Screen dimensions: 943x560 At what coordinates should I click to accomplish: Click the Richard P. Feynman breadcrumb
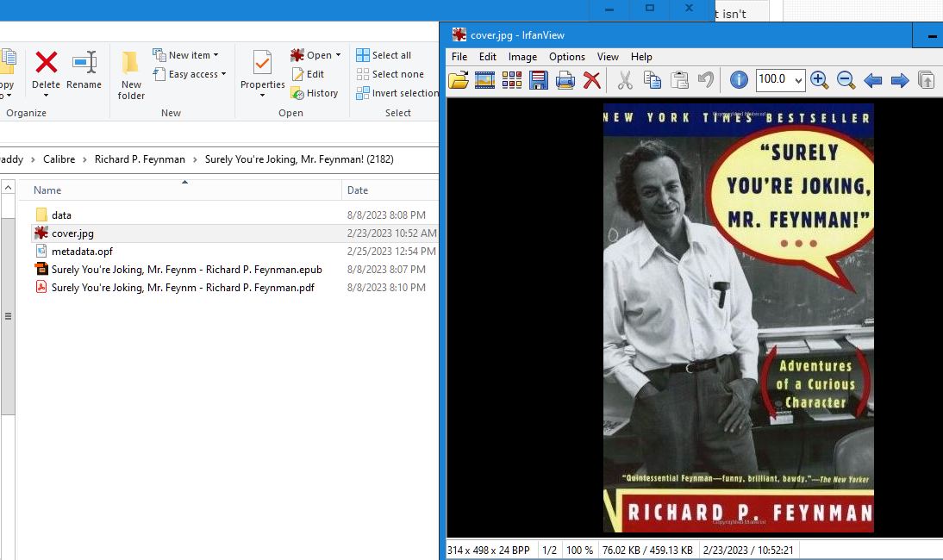[x=141, y=159]
